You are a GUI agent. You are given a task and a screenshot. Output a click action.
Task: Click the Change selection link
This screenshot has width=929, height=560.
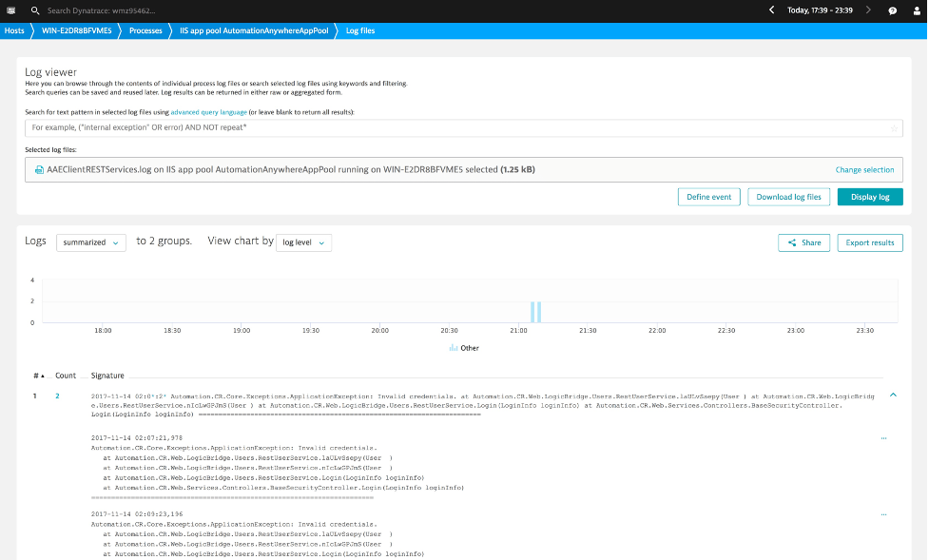(864, 170)
